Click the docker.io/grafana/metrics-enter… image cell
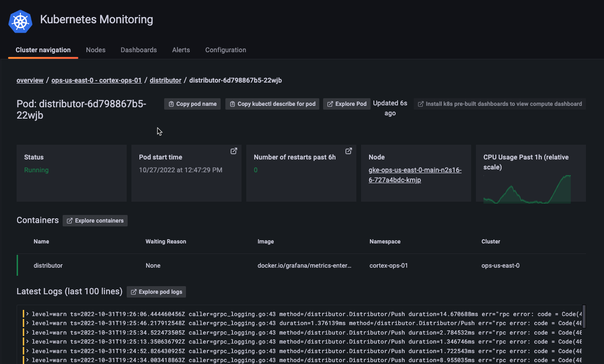Viewport: 604px width, 364px height. coord(305,266)
